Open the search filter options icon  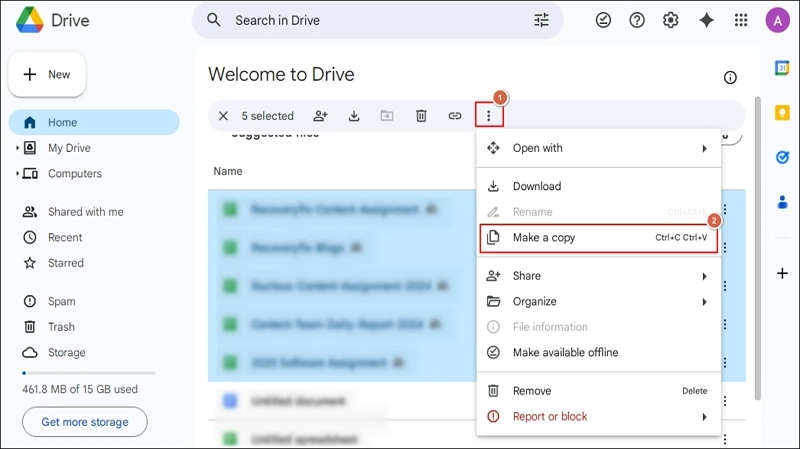(541, 20)
